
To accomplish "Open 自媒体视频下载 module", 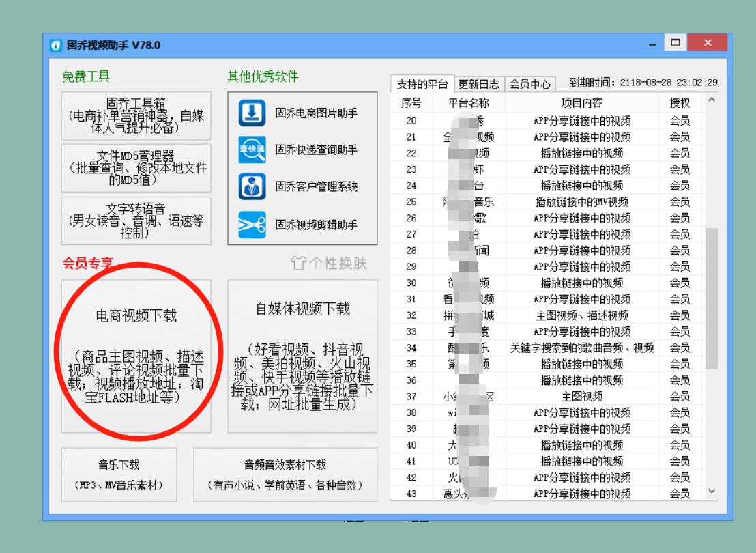I will tap(302, 356).
